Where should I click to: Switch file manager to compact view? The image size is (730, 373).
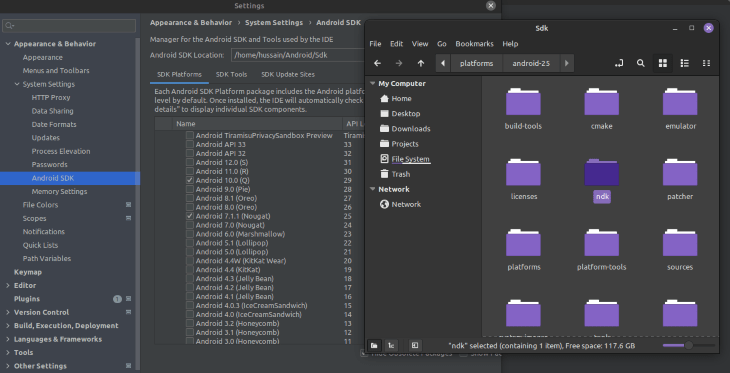click(706, 63)
